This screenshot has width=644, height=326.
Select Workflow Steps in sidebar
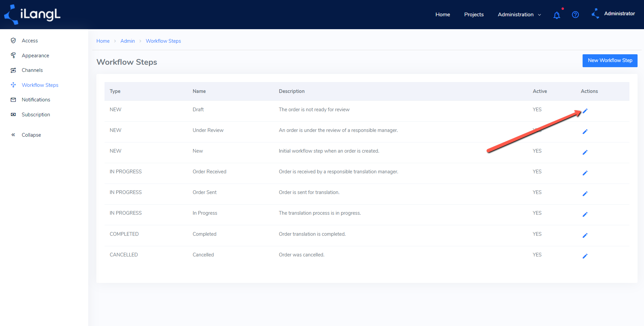40,85
